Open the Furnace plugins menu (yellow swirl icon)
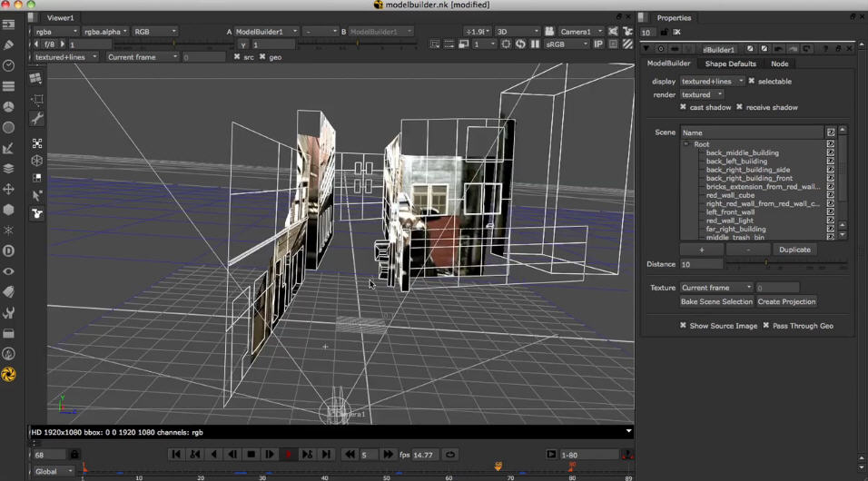This screenshot has width=868, height=481. tap(9, 374)
